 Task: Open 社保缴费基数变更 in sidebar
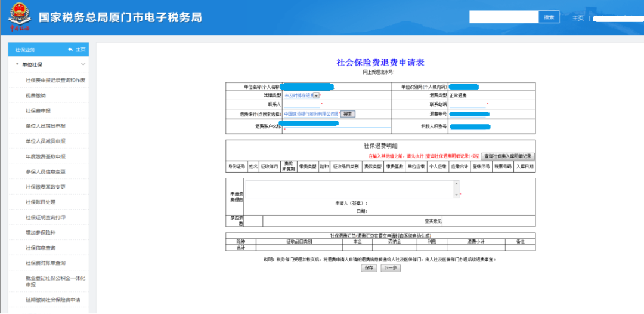point(45,187)
